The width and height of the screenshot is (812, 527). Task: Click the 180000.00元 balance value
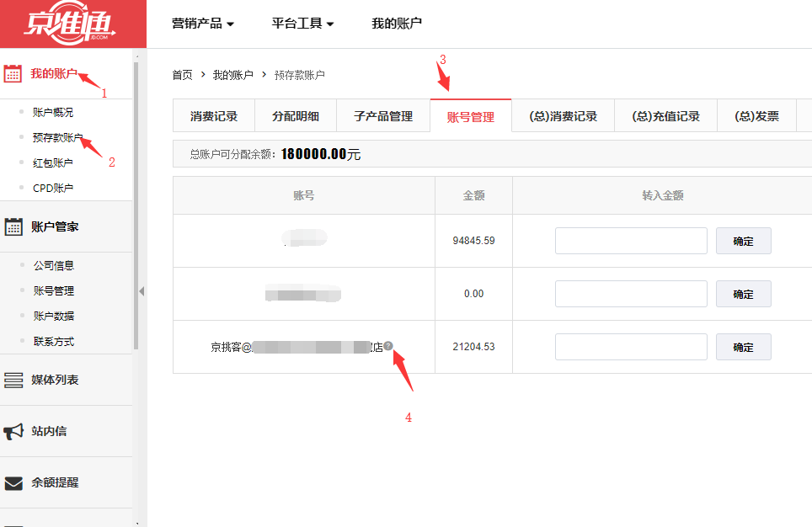[321, 154]
